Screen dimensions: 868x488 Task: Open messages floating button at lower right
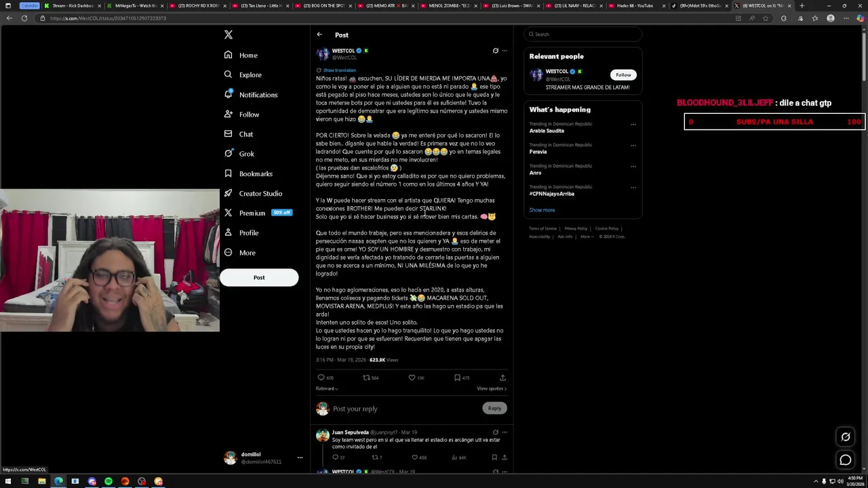pos(846,460)
